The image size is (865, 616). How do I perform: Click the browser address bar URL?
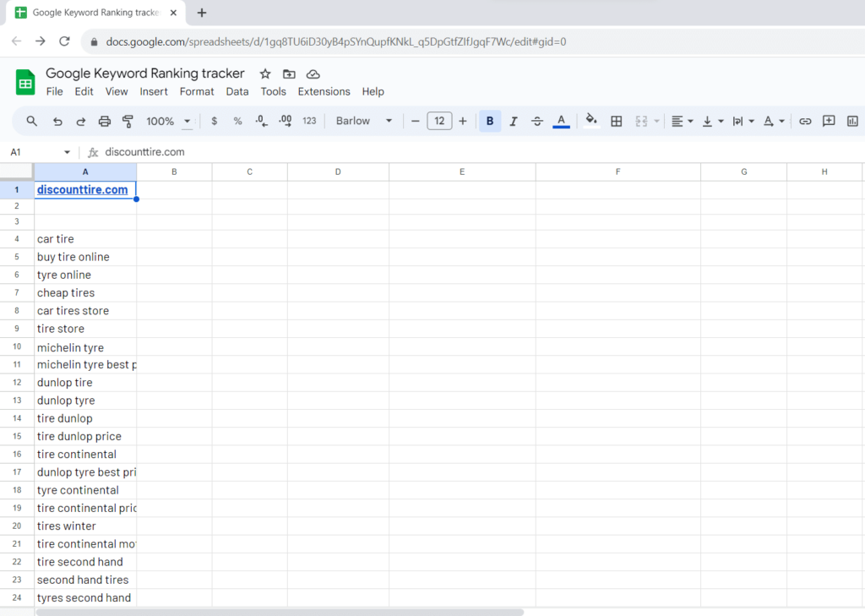(x=336, y=42)
